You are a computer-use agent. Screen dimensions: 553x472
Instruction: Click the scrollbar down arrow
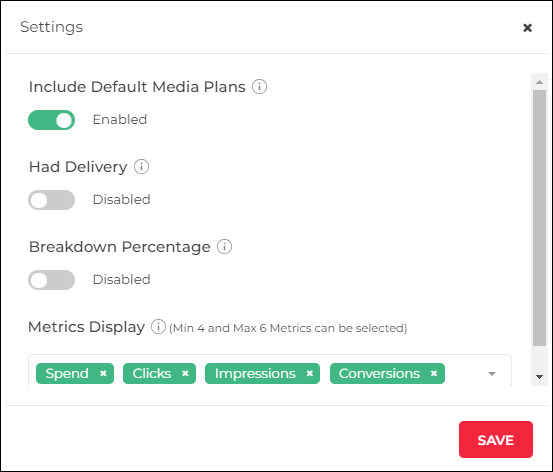coord(539,377)
